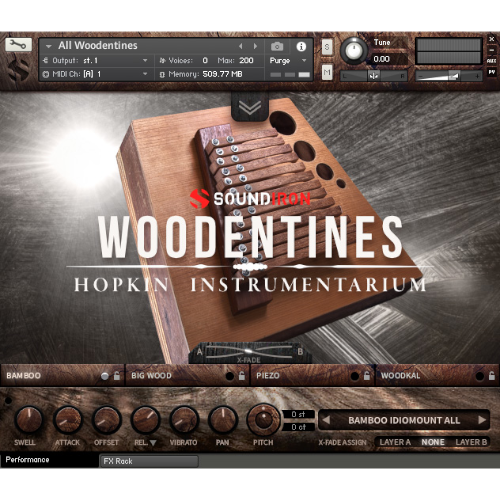Click the X-FADE ASSIGN label
500x500 pixels.
(x=342, y=442)
